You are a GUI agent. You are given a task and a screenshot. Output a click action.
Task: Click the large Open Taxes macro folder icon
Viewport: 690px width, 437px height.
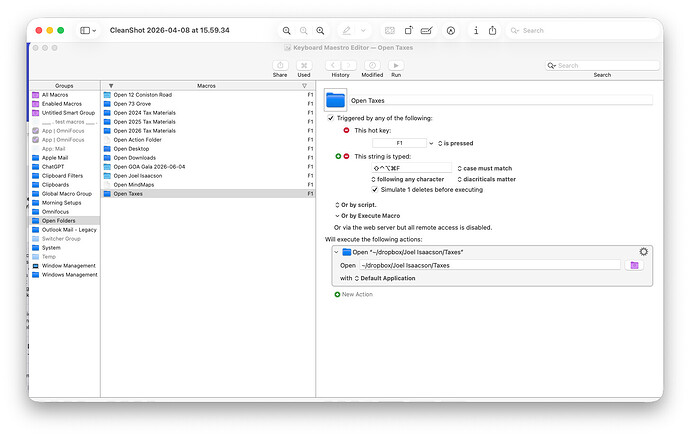coord(336,100)
